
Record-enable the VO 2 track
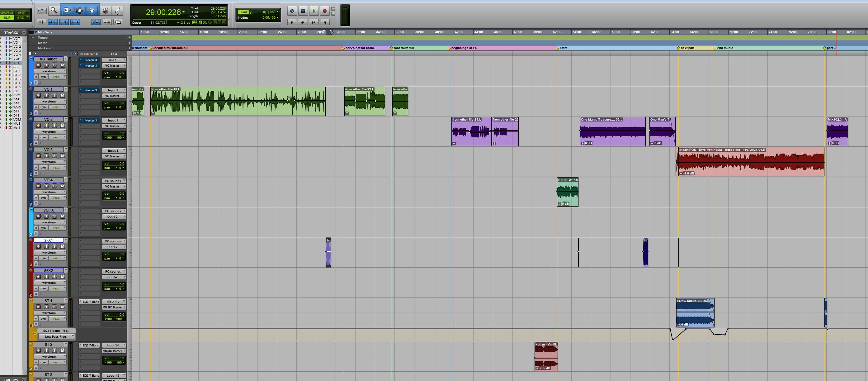coord(38,125)
